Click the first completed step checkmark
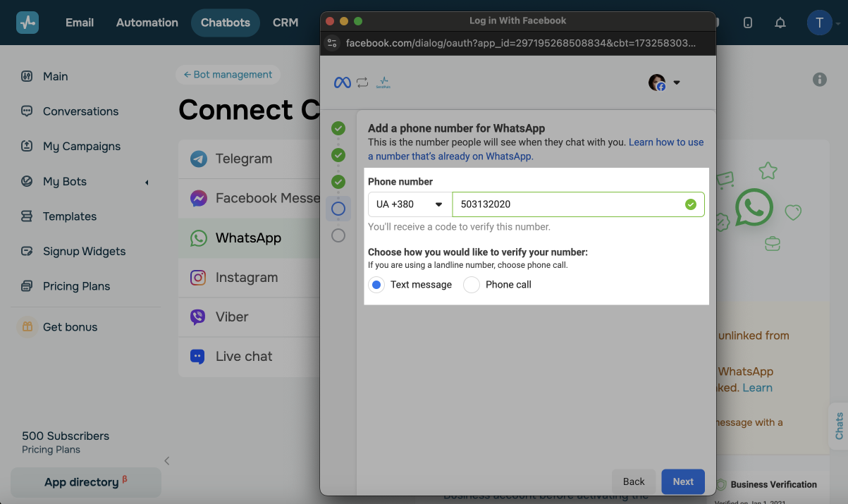The width and height of the screenshot is (848, 504). click(338, 128)
